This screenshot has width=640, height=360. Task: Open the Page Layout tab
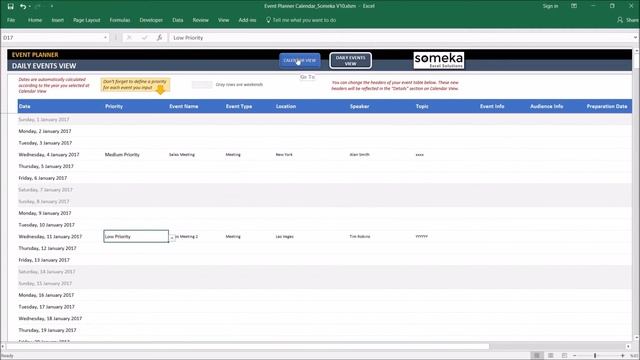click(x=87, y=20)
